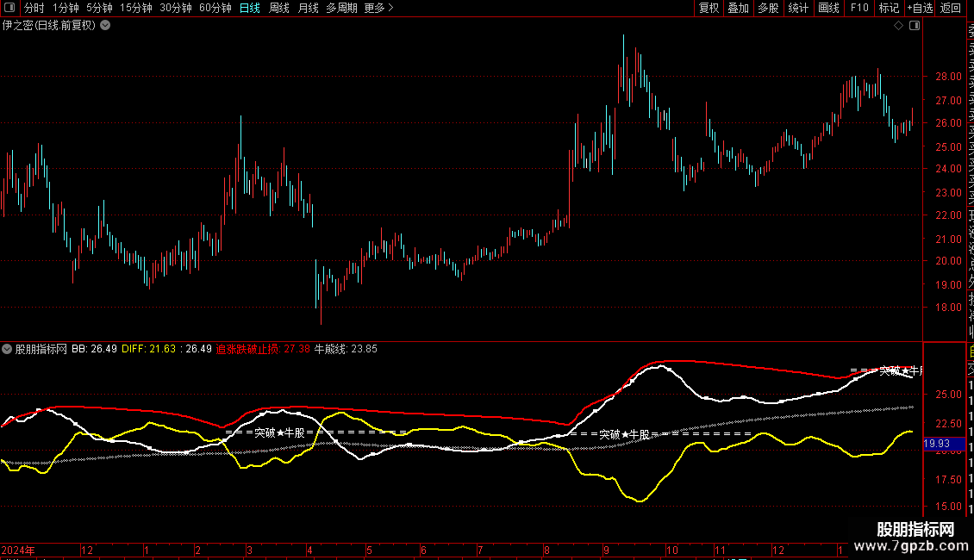
Task: Click month 9 marker on time axis
Action: click(606, 550)
